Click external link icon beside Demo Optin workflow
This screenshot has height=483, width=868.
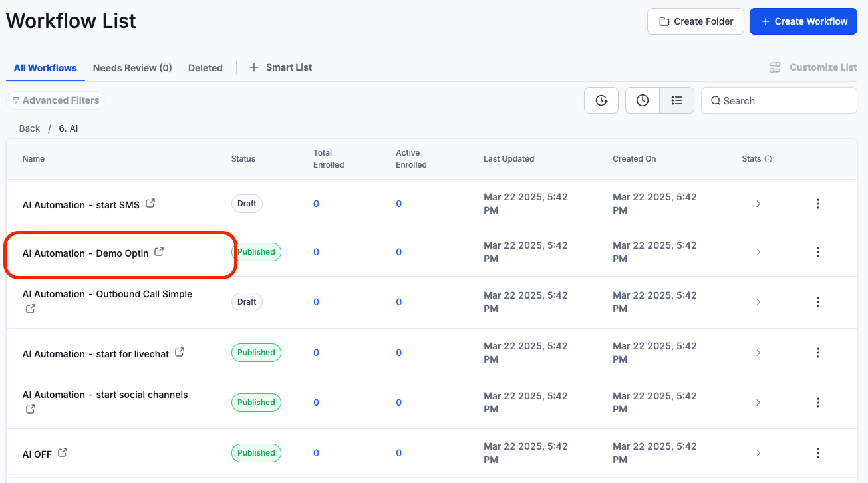(x=159, y=252)
